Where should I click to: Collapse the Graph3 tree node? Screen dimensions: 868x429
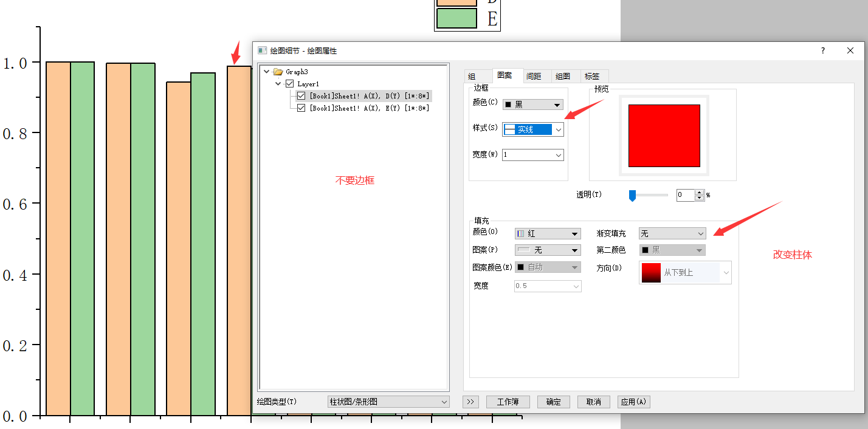point(267,71)
